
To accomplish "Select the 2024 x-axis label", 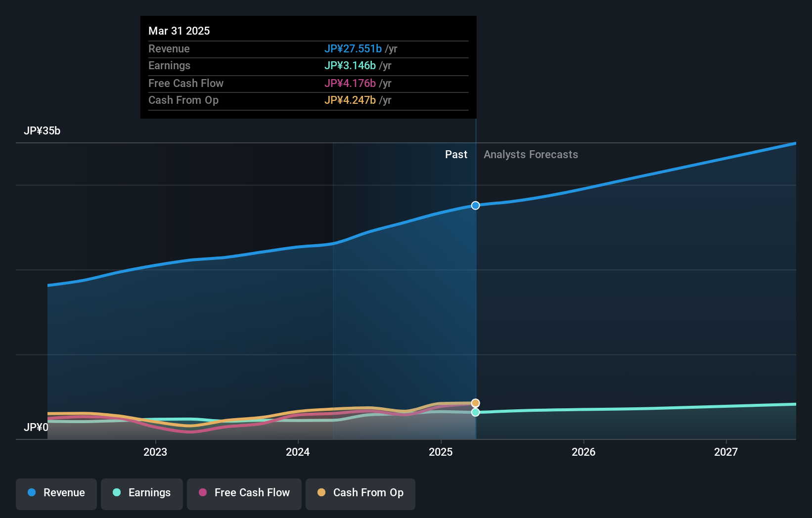I will click(x=298, y=452).
